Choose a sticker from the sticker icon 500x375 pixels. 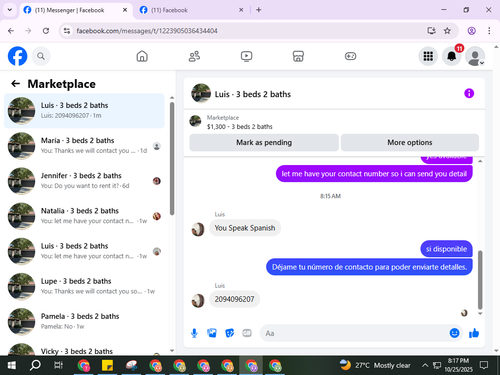(229, 333)
